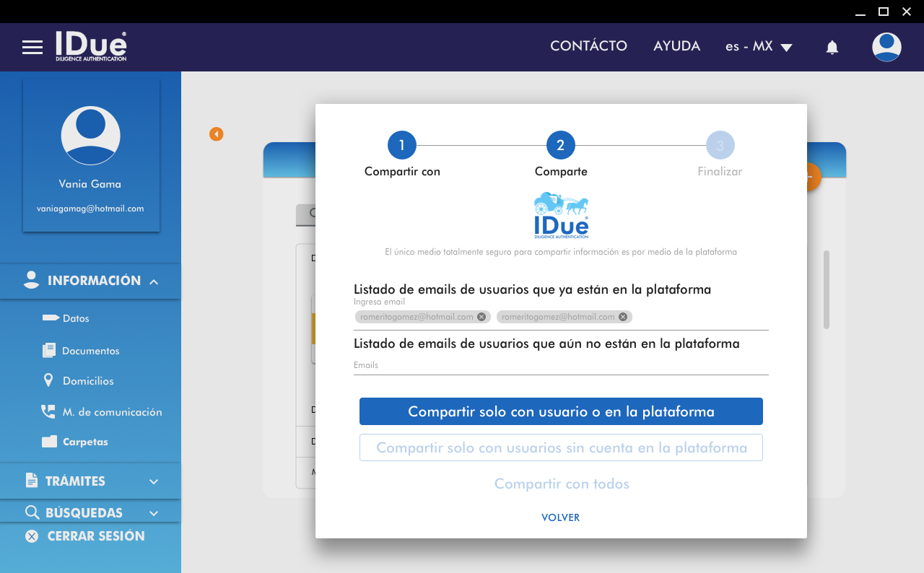
Task: Select Carpetas in the sidebar
Action: tap(84, 442)
